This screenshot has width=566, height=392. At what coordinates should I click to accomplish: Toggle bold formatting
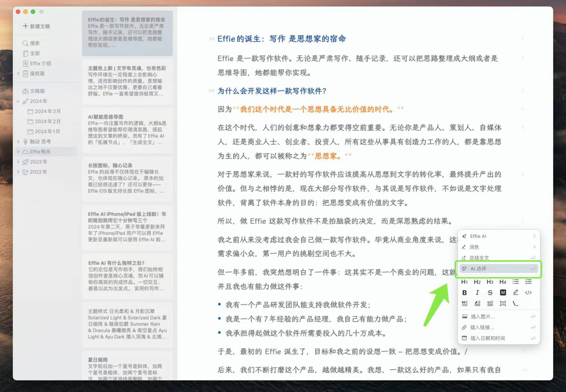click(x=464, y=293)
